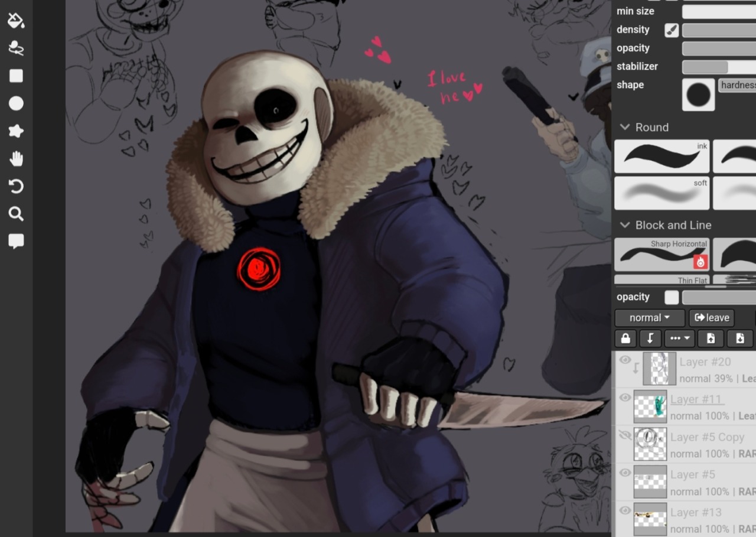Toggle the layer opacity lock checkbox
The image size is (756, 537).
[672, 297]
